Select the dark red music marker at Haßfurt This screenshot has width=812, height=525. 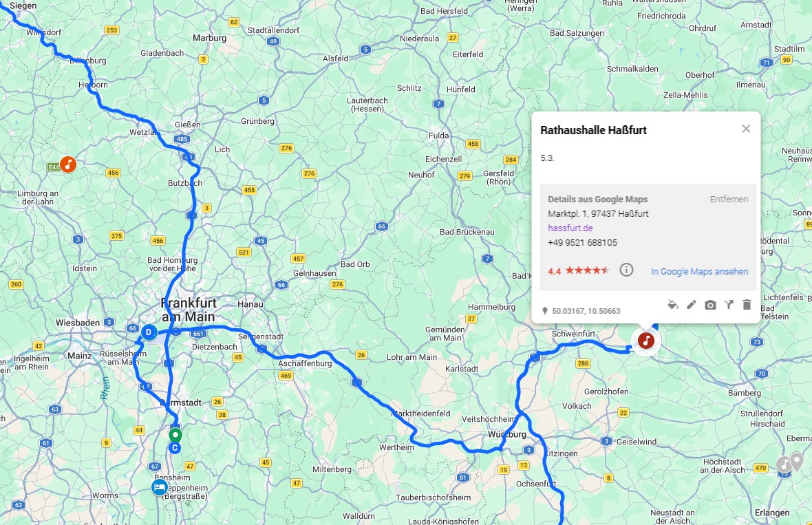pos(645,341)
